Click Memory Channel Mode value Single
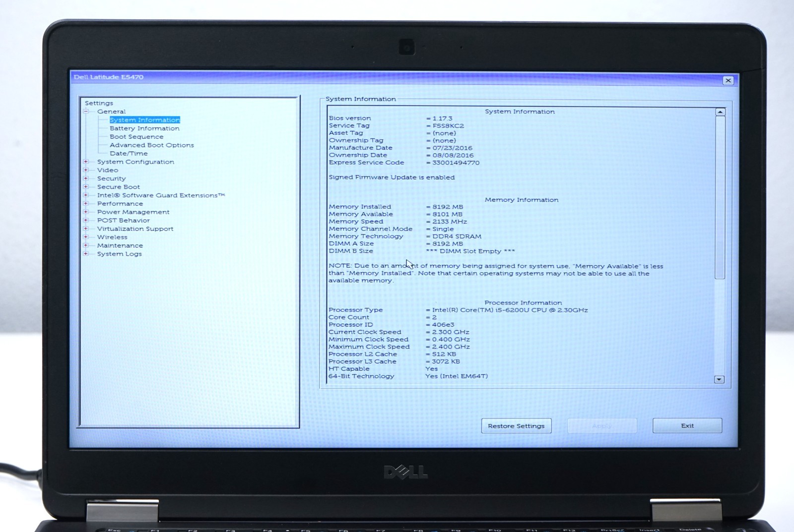The image size is (794, 532). 443,229
